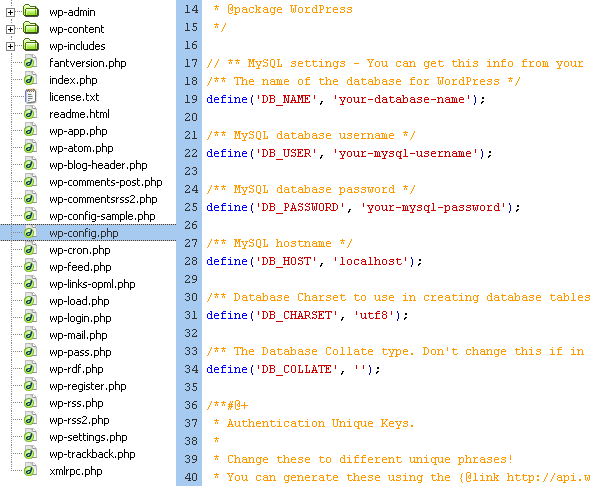The height and width of the screenshot is (486, 590).
Task: Select wp-blog-header.php file
Action: 98,165
